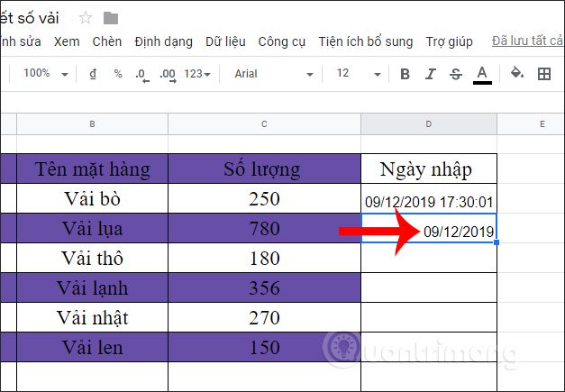Screen dimensions: 565x392
Task: Select column E header
Action: coord(531,124)
